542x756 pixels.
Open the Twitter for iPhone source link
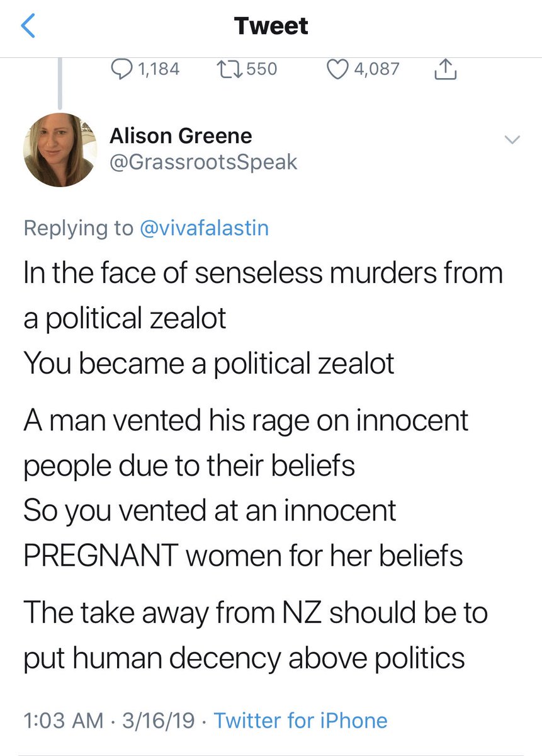tap(301, 720)
